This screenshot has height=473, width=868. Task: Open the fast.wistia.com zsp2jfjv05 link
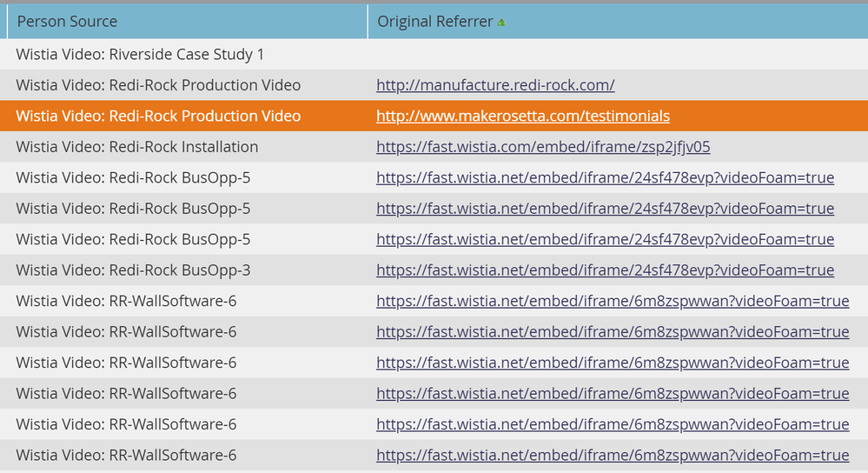point(543,147)
